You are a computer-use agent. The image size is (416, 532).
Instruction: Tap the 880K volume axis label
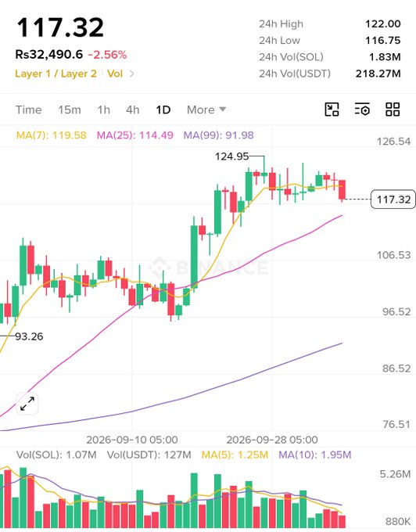398,521
